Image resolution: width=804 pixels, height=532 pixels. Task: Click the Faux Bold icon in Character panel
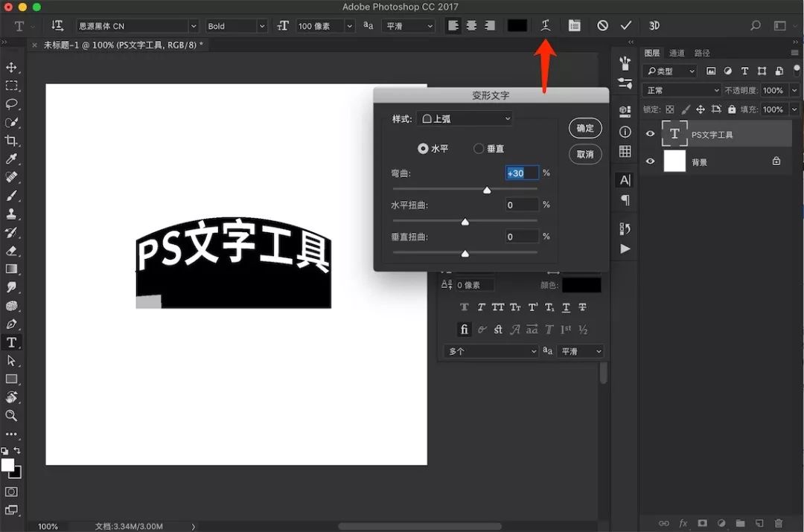pos(464,307)
